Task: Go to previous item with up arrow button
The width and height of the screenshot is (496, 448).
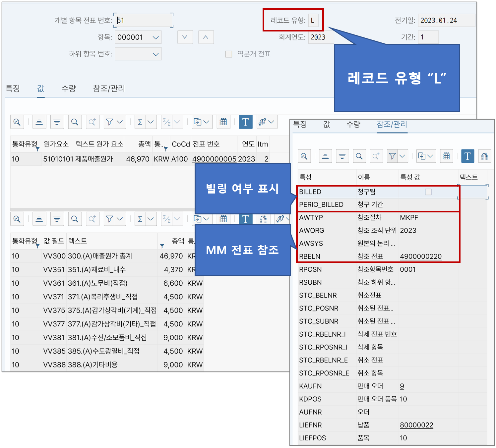Action: [206, 37]
